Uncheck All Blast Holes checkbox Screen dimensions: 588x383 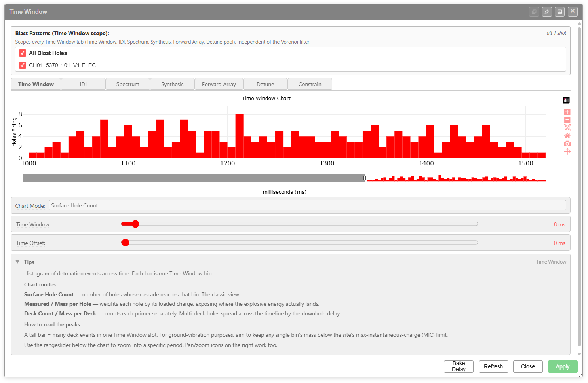pos(23,53)
